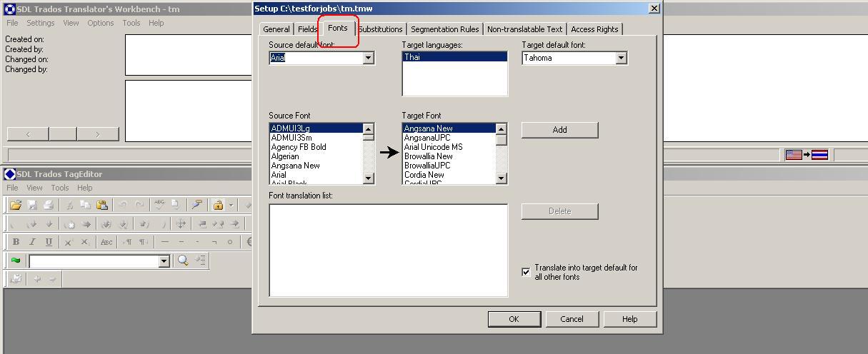Image resolution: width=868 pixels, height=354 pixels.
Task: Switch to the Fields tab
Action: (307, 29)
